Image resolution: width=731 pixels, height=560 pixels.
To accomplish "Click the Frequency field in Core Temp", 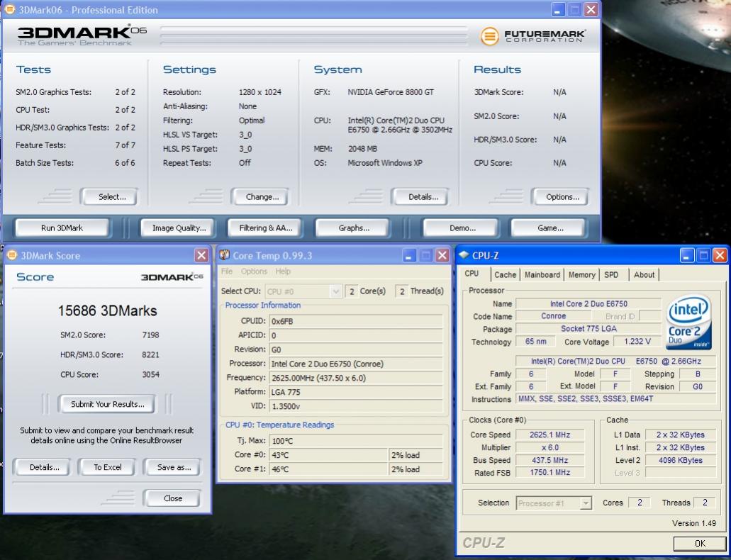I will pos(356,378).
